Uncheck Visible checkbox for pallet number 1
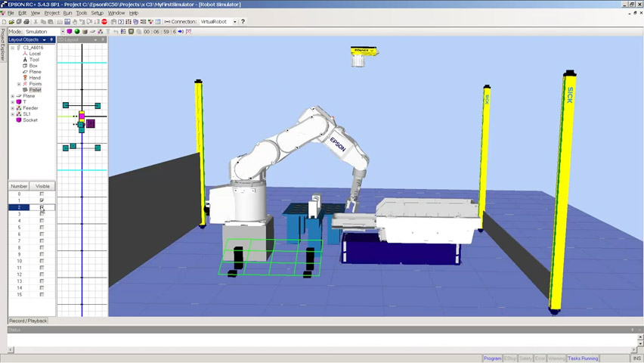 42,200
